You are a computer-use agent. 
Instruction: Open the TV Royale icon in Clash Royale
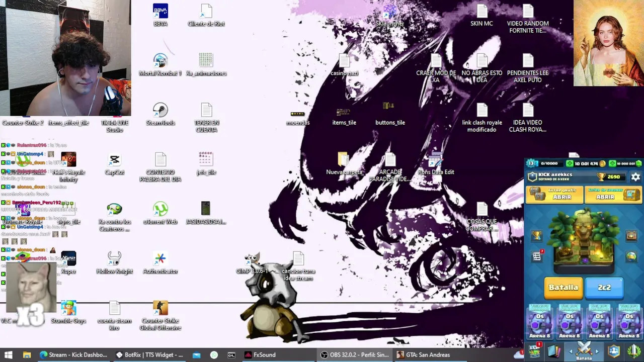pos(631,235)
